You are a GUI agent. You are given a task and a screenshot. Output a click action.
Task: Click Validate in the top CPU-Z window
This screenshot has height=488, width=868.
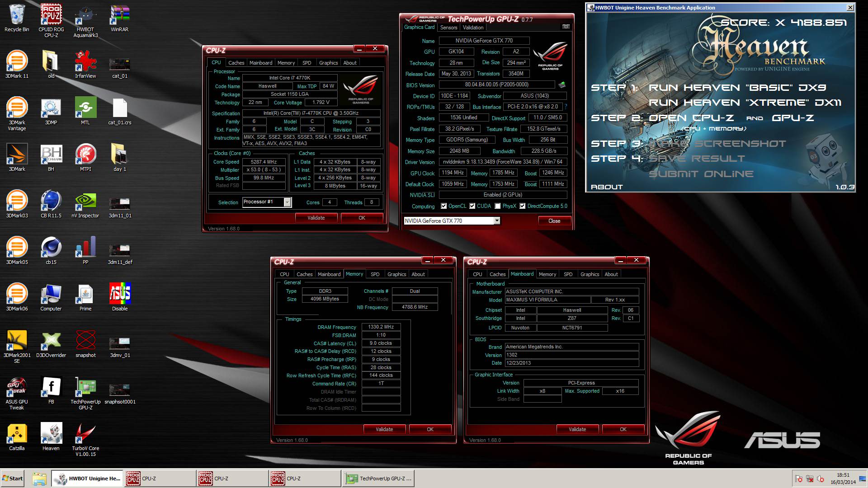point(316,218)
